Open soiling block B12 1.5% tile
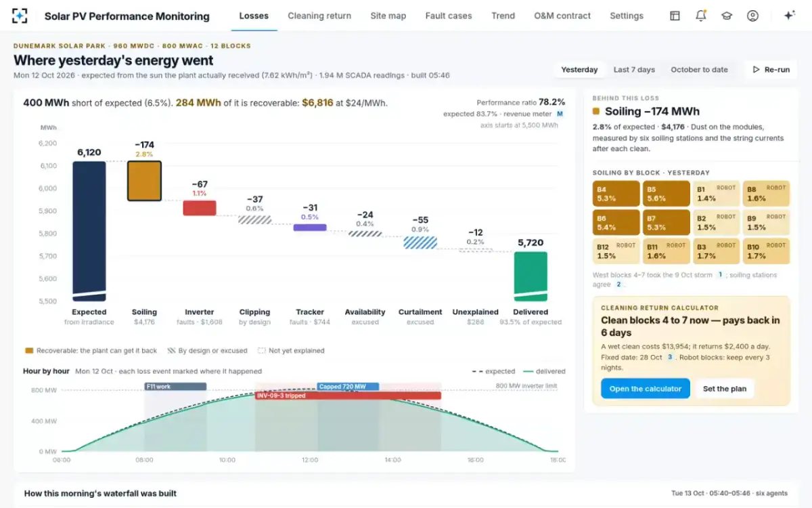812x508 pixels. (x=616, y=251)
